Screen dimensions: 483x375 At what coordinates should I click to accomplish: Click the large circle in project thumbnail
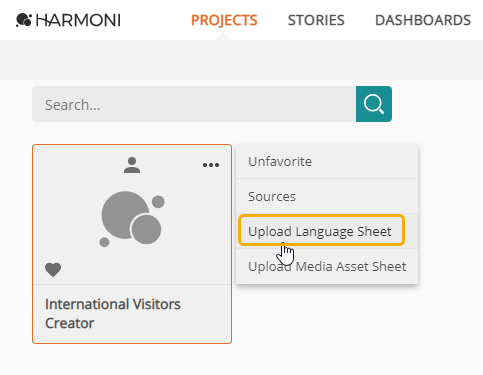125,215
